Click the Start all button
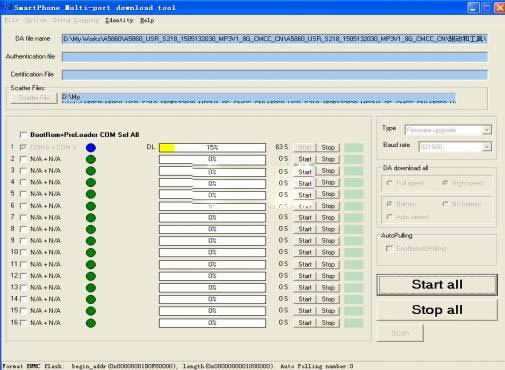Image resolution: width=505 pixels, height=370 pixels. tap(437, 285)
